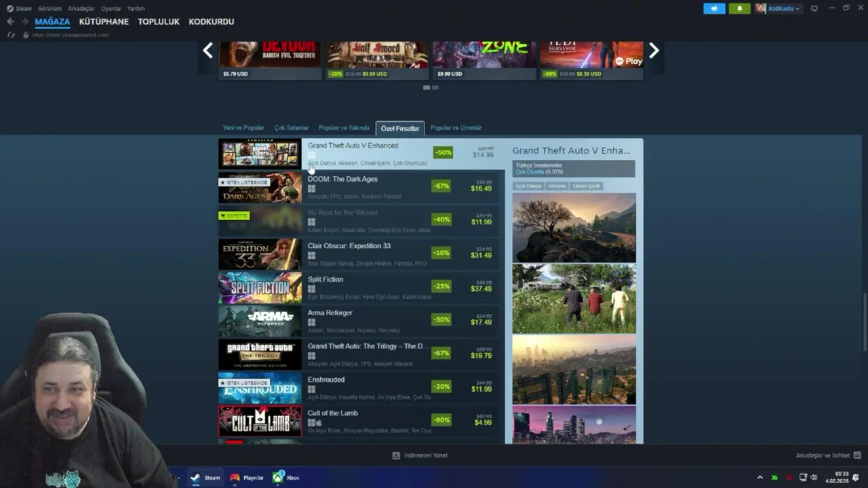Switch to Big Picture mode icon

pyautogui.click(x=814, y=8)
